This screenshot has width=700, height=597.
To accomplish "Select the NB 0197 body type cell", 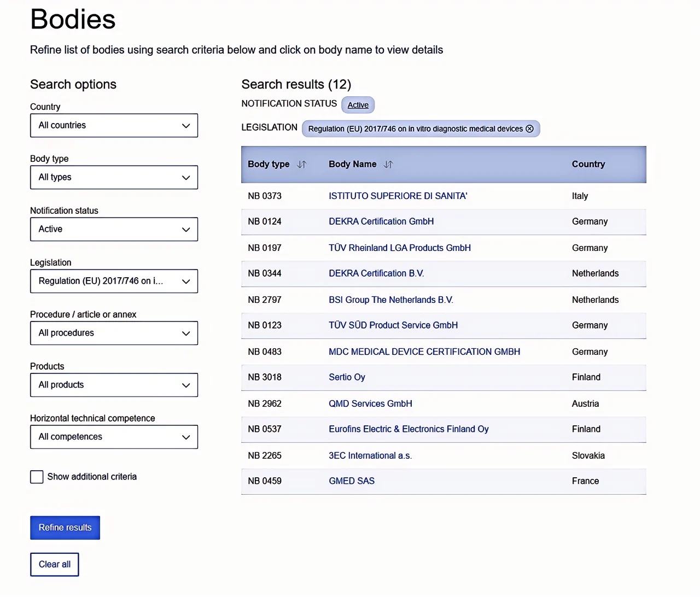I will point(265,248).
